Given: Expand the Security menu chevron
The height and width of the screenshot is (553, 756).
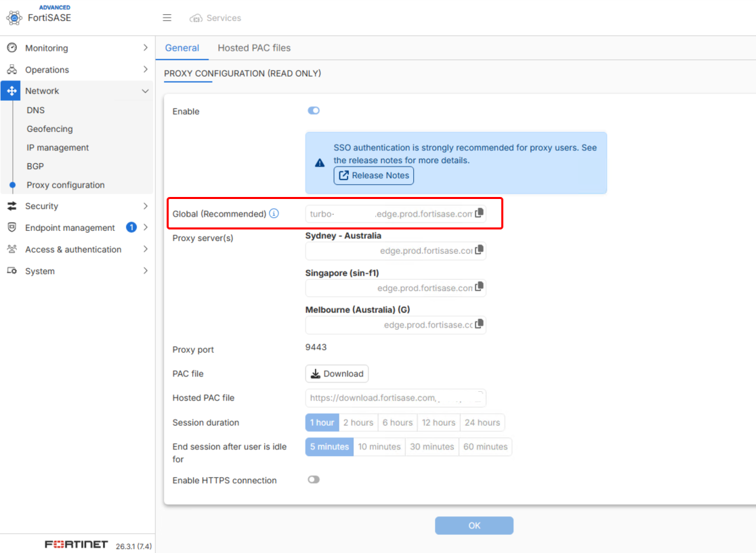Looking at the screenshot, I should [146, 206].
